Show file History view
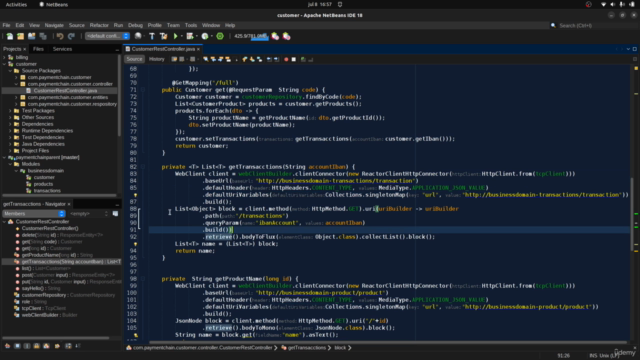This screenshot has height=360, width=640. coord(156,59)
